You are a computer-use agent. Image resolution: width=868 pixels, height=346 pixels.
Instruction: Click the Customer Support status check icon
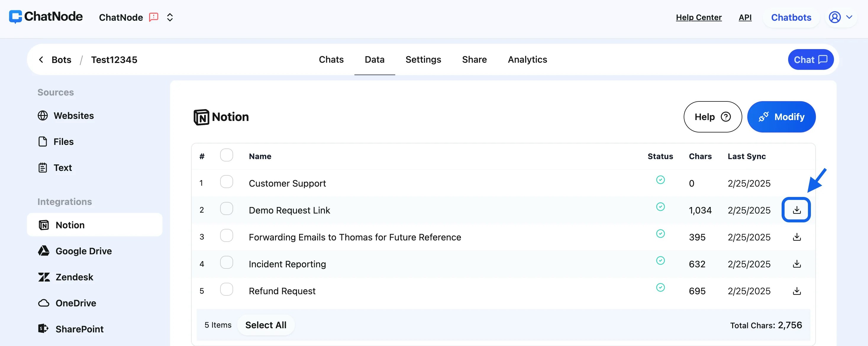pyautogui.click(x=660, y=180)
